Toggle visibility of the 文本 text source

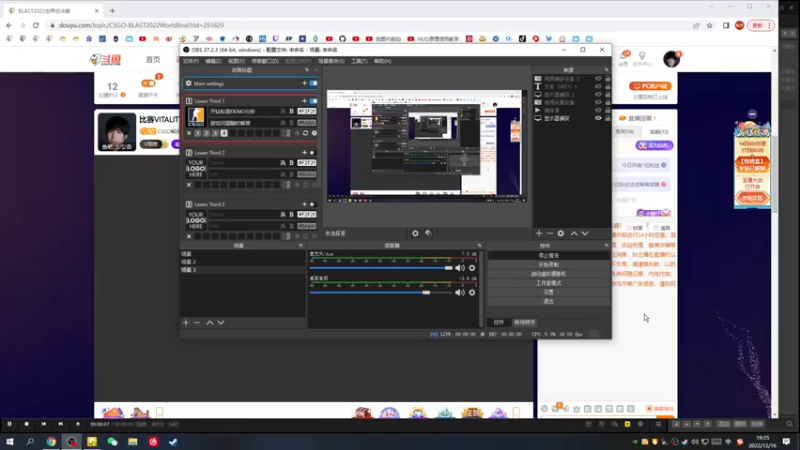598,87
